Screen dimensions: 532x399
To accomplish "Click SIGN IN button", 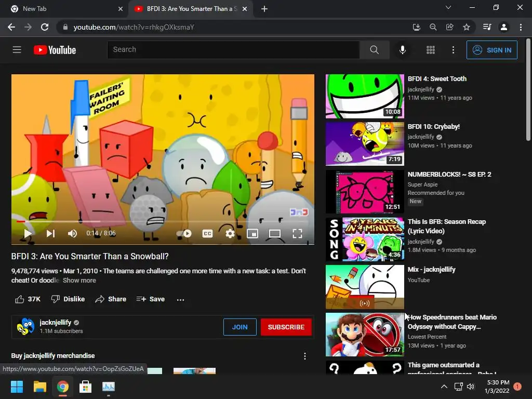I will pos(491,50).
